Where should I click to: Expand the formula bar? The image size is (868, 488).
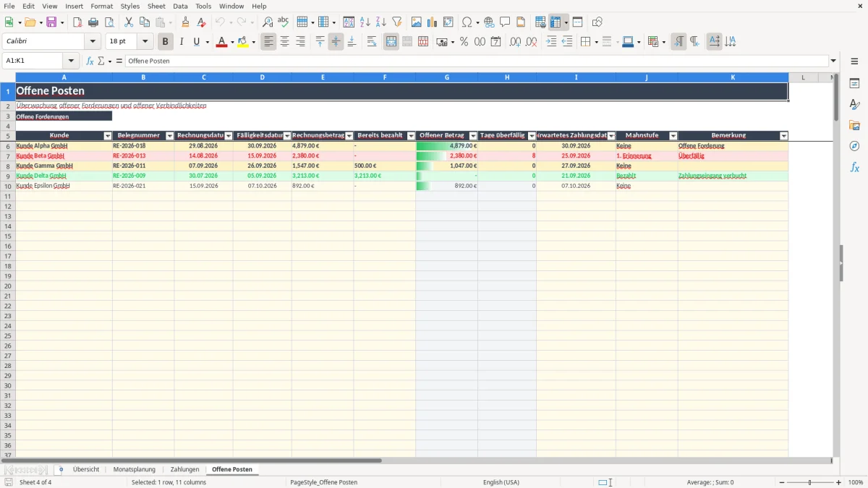pyautogui.click(x=833, y=61)
